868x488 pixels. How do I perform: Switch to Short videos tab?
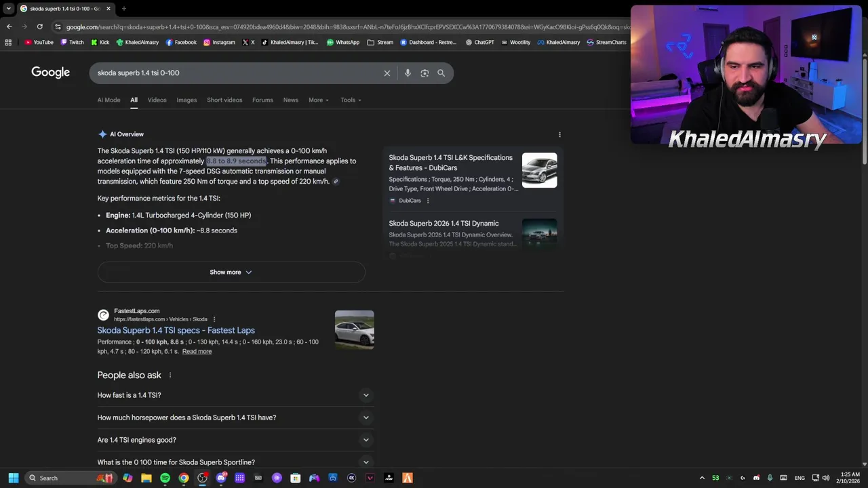[x=224, y=100]
